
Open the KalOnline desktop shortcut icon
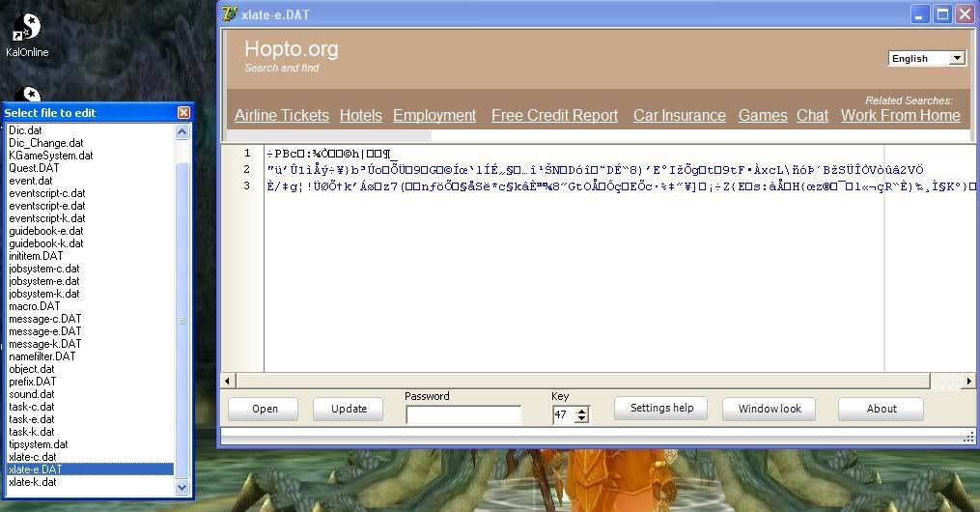point(27,28)
